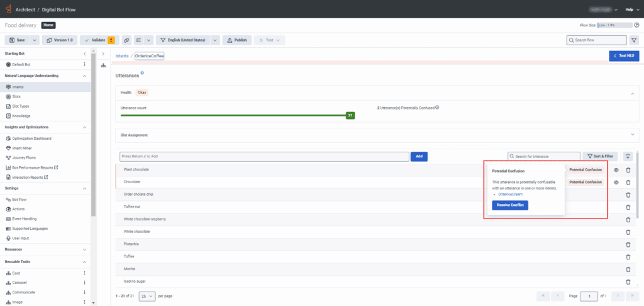
Task: Expand the Resources sidebar section
Action: point(84,249)
